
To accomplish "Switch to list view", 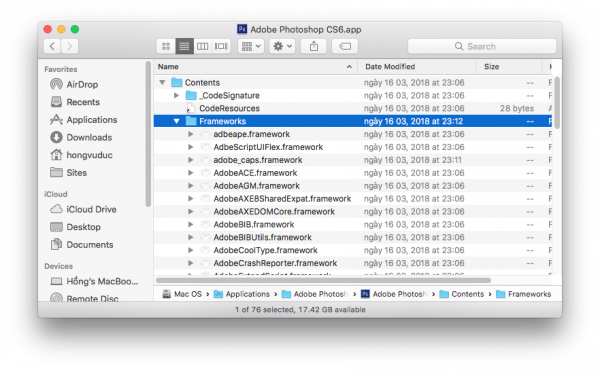I will [x=184, y=46].
